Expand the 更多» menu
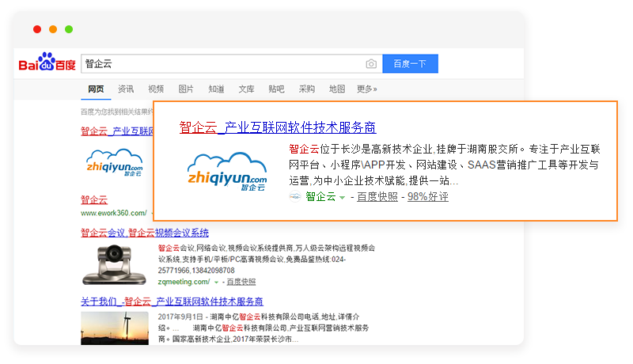Image resolution: width=633 pixels, height=364 pixels. pos(367,89)
